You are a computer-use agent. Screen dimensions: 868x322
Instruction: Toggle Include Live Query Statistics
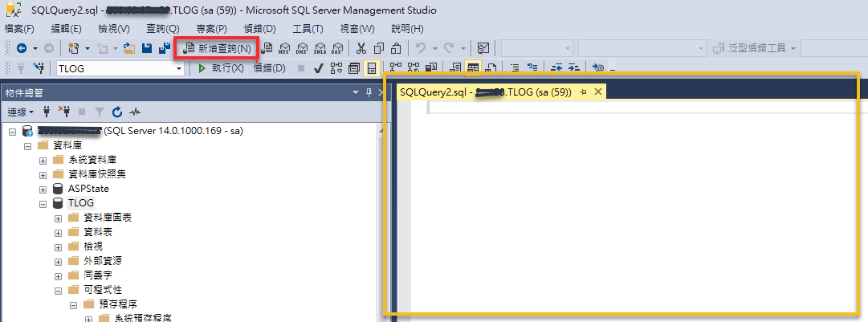[x=414, y=67]
